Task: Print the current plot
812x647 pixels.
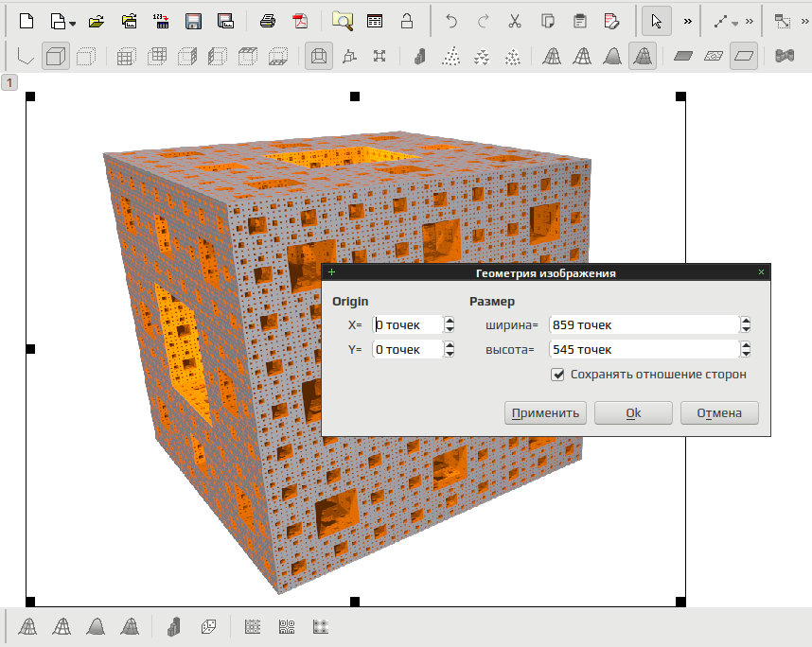Action: [268, 21]
